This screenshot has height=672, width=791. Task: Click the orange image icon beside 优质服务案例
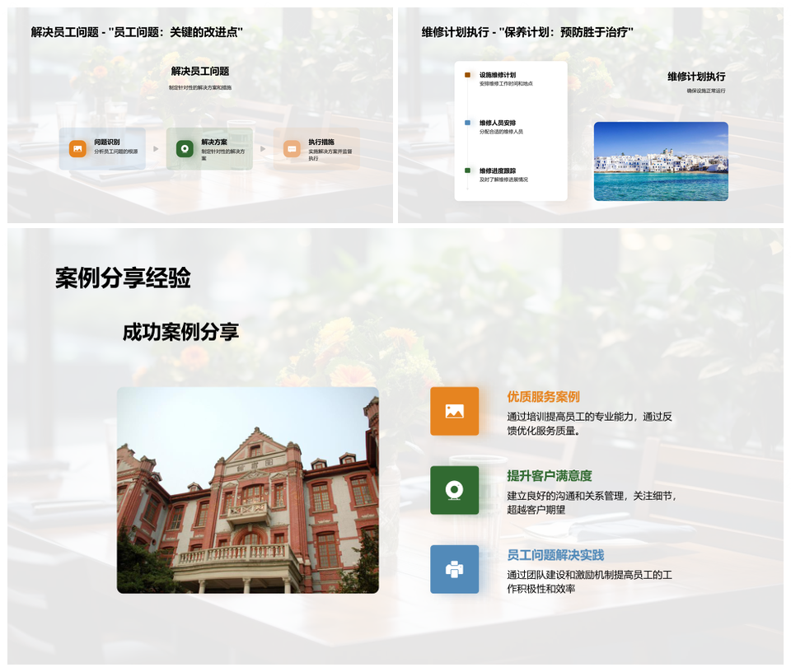pos(454,411)
